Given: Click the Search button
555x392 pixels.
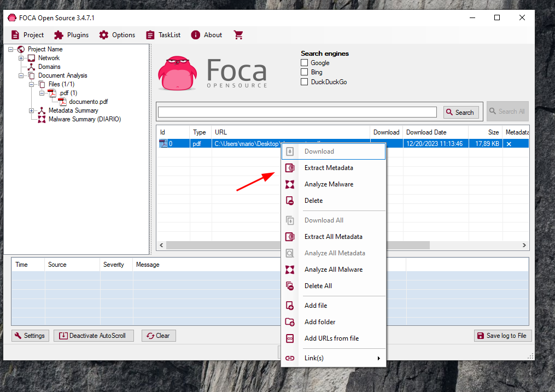Looking at the screenshot, I should (461, 112).
